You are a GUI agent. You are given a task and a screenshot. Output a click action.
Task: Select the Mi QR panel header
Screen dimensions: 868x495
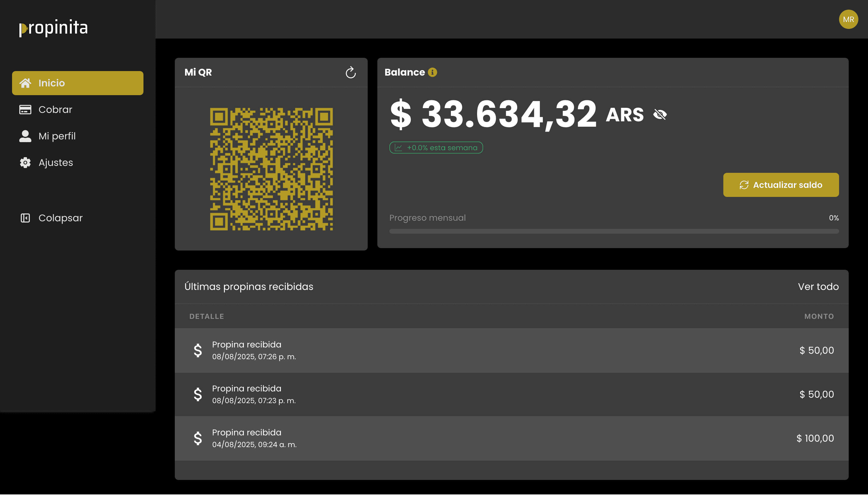(198, 72)
